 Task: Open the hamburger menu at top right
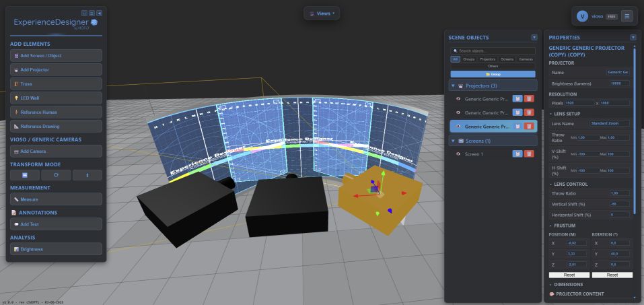627,16
